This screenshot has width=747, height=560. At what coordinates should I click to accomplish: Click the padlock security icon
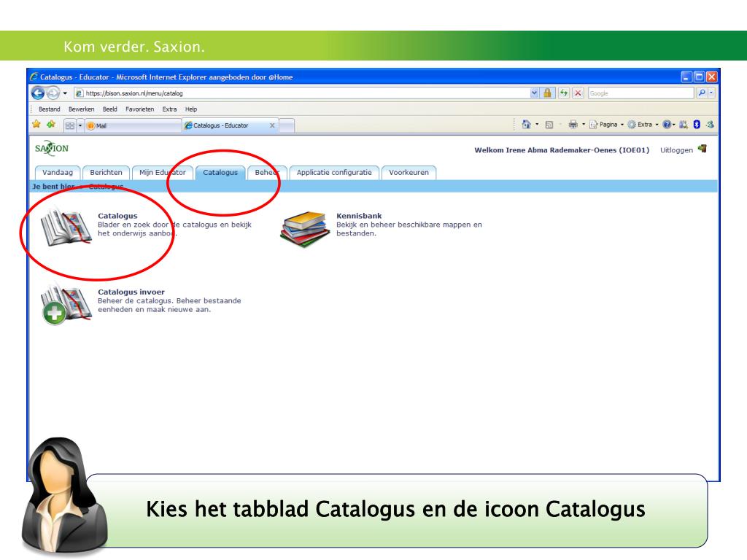[547, 93]
